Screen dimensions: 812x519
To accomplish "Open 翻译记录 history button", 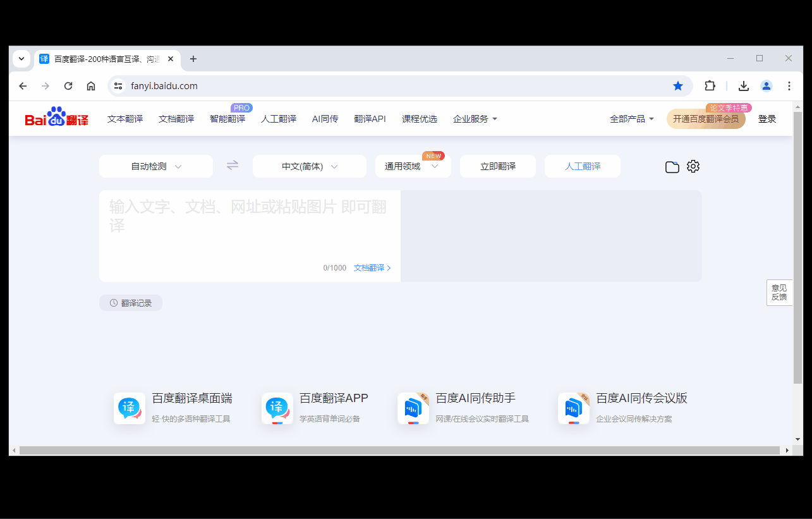I will coord(131,303).
